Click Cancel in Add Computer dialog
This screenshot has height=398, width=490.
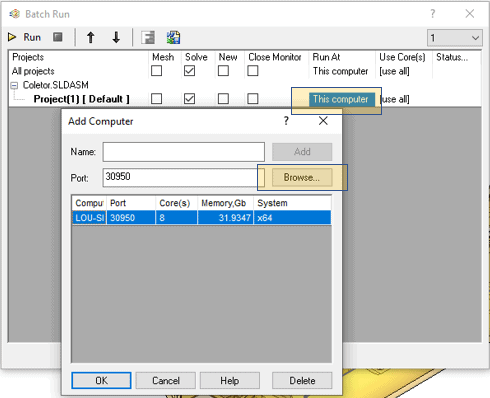[166, 381]
